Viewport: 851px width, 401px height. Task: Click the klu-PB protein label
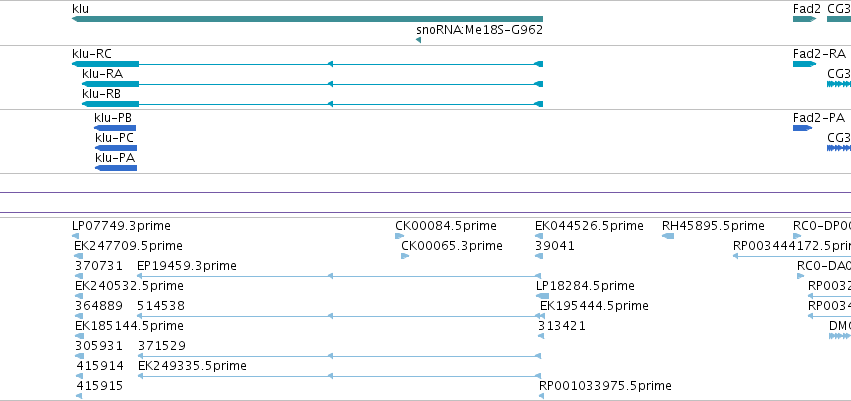click(113, 118)
